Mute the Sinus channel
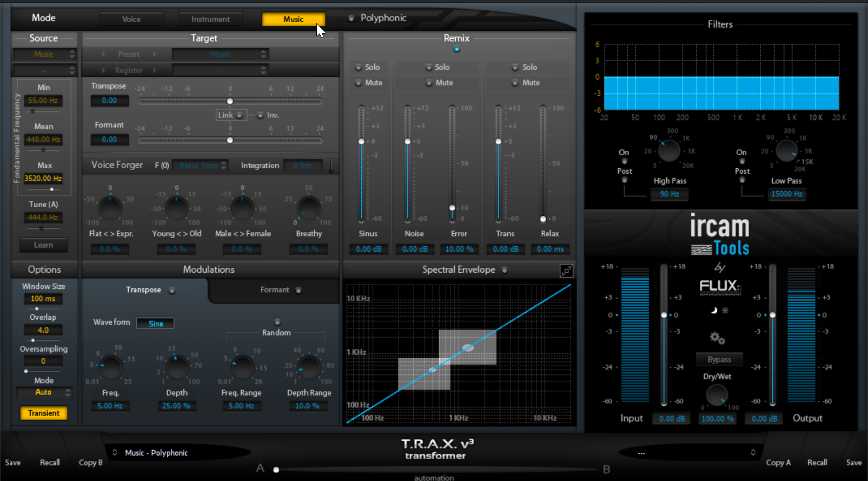This screenshot has width=868, height=481. 358,83
